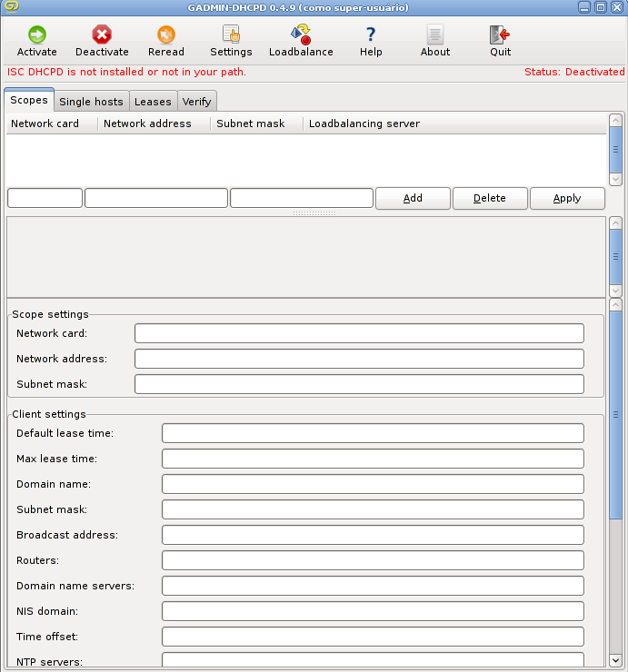Click settings pane scrollbar down arrow
The width and height of the screenshot is (628, 672).
click(x=615, y=660)
